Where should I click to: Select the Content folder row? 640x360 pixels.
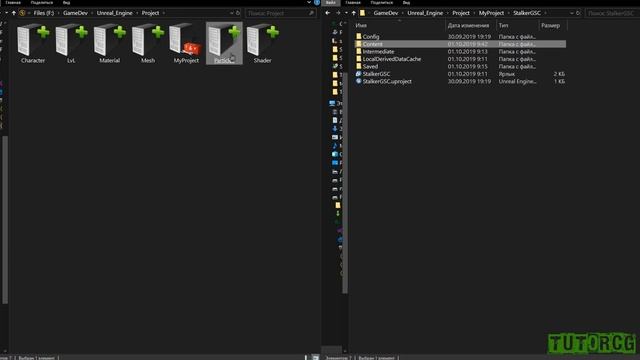pos(460,44)
